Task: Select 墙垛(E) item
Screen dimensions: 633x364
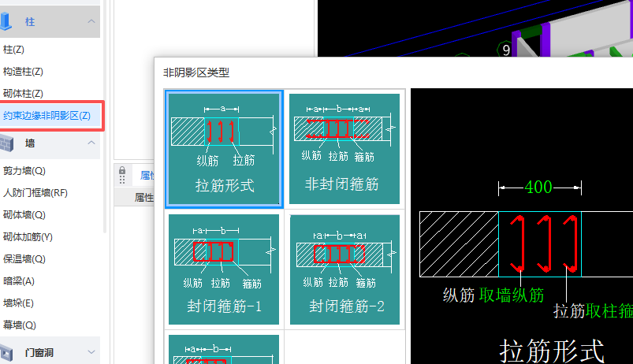Action: coord(18,303)
